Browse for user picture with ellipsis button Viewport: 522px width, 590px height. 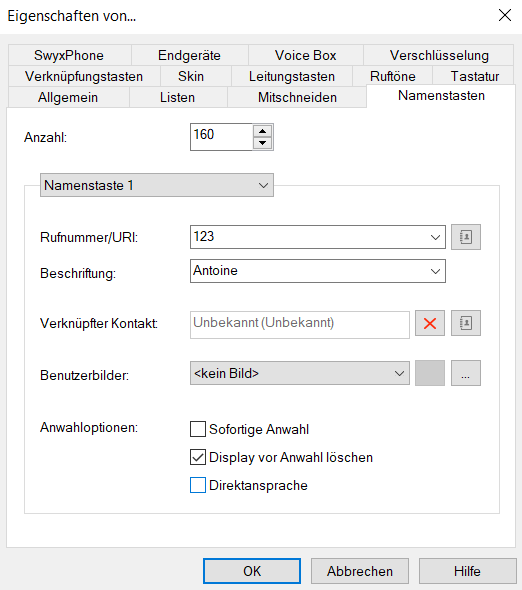pos(466,373)
